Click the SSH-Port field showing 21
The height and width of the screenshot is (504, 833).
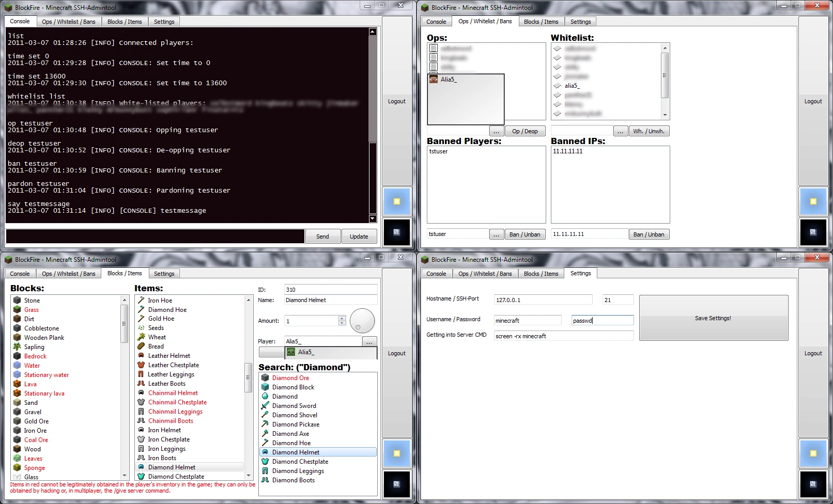(618, 300)
